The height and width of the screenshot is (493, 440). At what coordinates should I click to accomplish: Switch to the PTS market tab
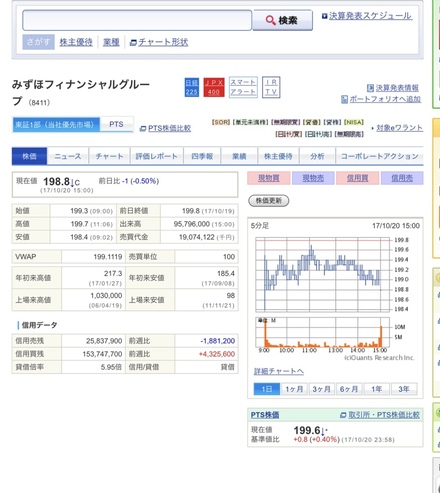pos(116,124)
